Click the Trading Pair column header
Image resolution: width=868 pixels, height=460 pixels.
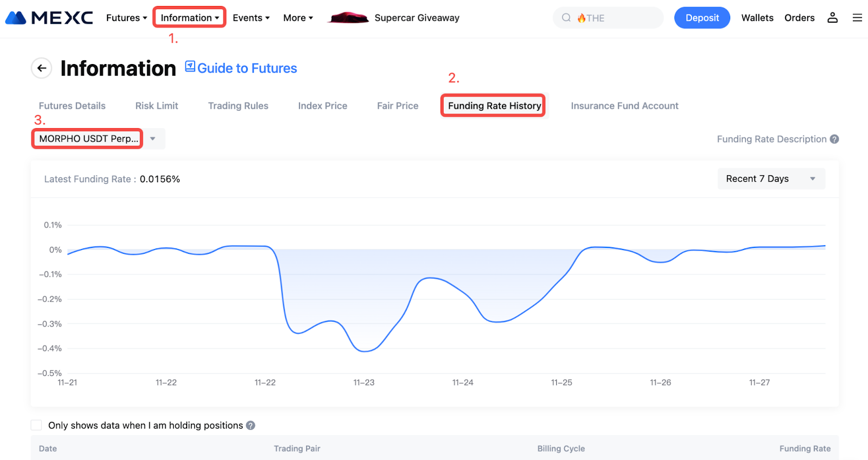[297, 449]
